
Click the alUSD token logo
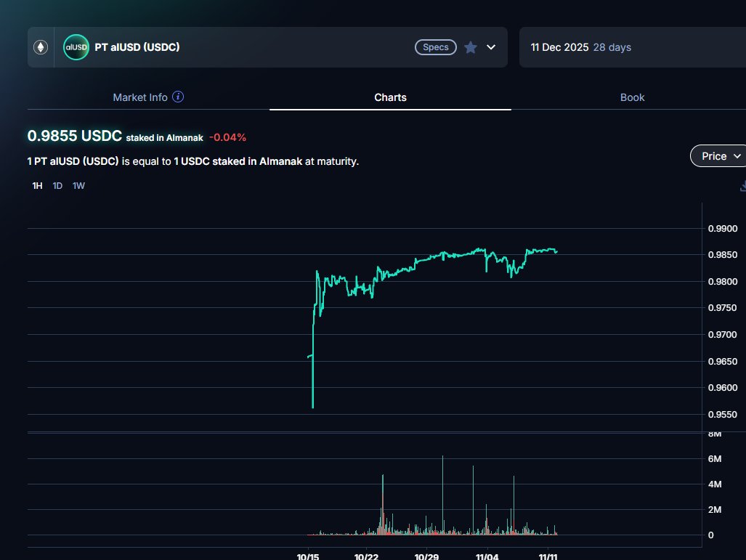76,47
